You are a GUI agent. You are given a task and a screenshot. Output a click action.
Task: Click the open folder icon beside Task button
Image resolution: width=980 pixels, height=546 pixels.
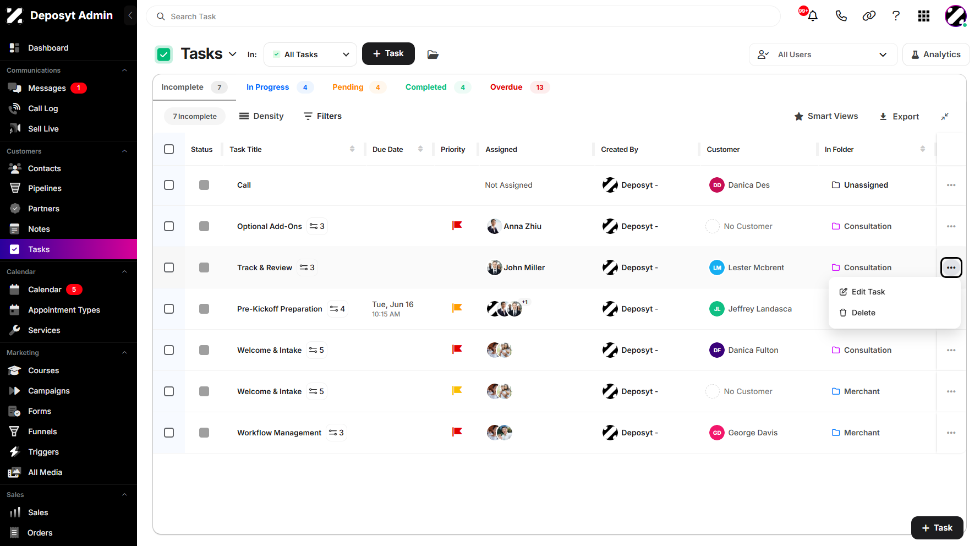[433, 54]
